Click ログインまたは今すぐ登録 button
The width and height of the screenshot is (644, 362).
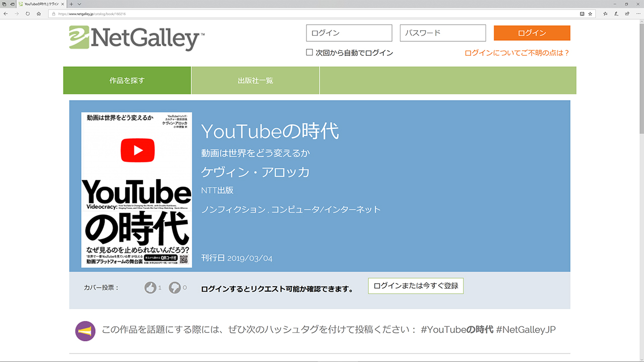pyautogui.click(x=416, y=286)
